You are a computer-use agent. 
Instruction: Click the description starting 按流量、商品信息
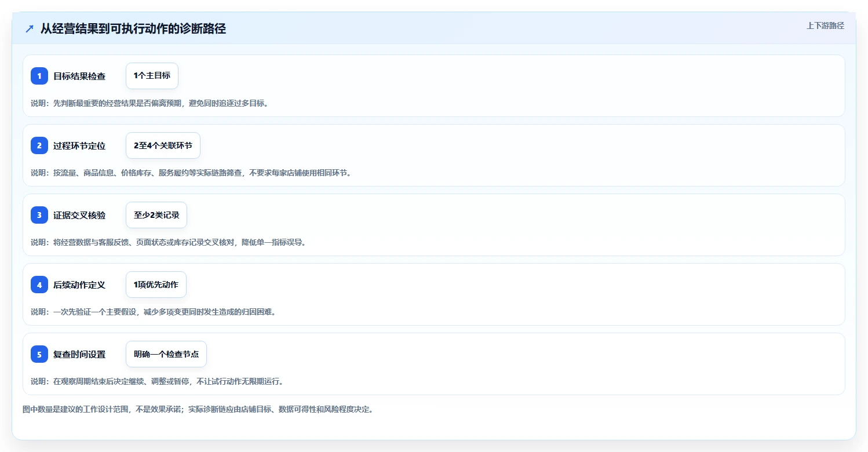[191, 173]
